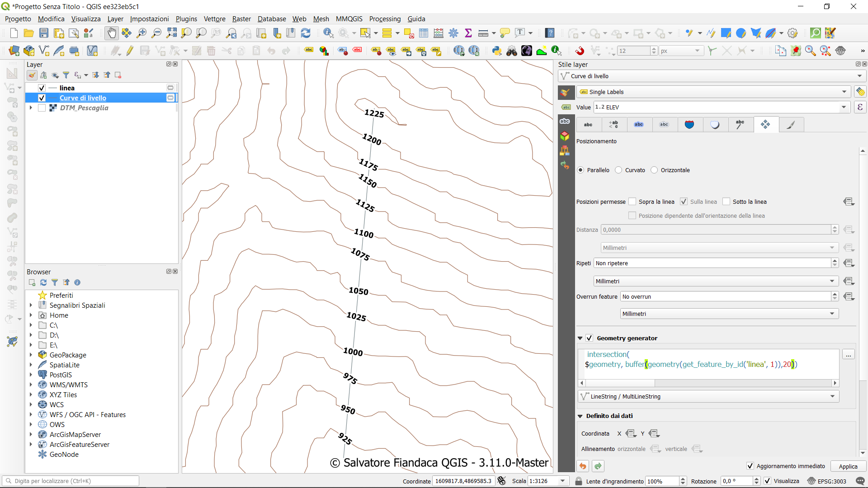
Task: Open the Processing Toolbox
Action: (453, 33)
